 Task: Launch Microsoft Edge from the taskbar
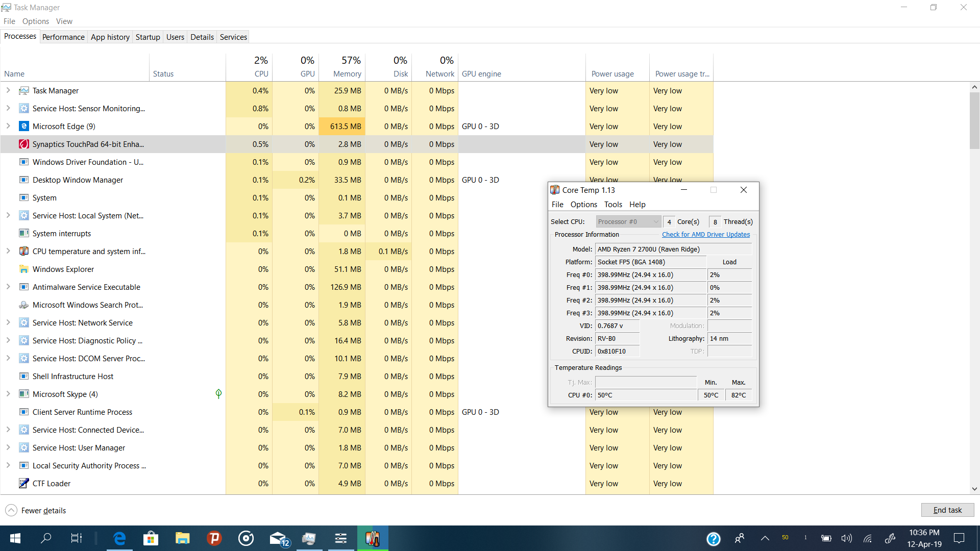(x=119, y=538)
